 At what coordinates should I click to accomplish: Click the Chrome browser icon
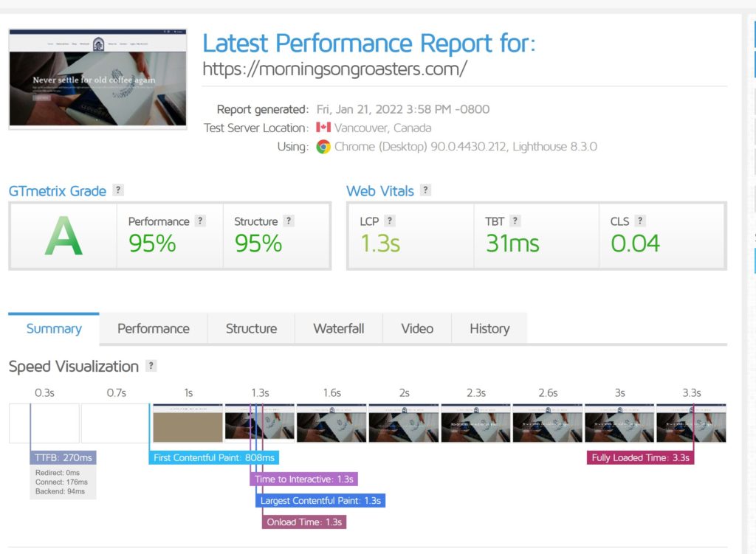click(x=323, y=147)
